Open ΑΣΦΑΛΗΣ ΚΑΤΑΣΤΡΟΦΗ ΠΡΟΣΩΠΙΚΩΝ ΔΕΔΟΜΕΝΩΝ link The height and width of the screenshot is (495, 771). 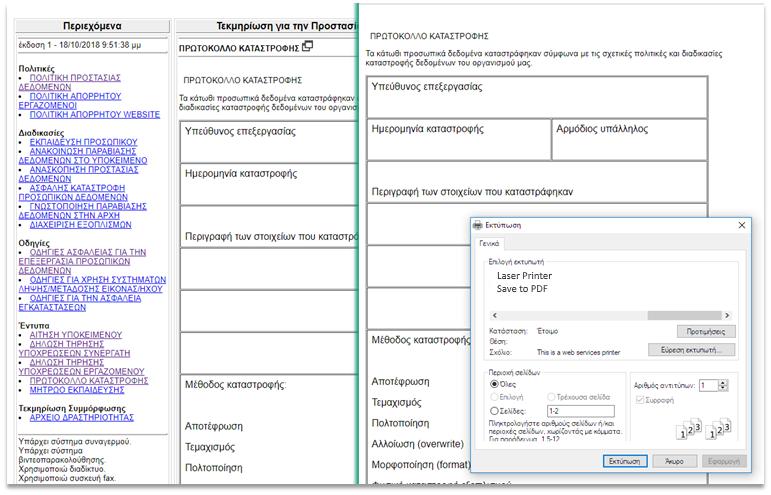[73, 192]
